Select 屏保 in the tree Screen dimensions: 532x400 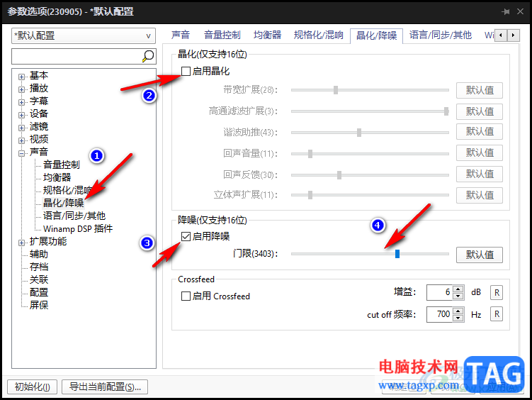tap(39, 305)
